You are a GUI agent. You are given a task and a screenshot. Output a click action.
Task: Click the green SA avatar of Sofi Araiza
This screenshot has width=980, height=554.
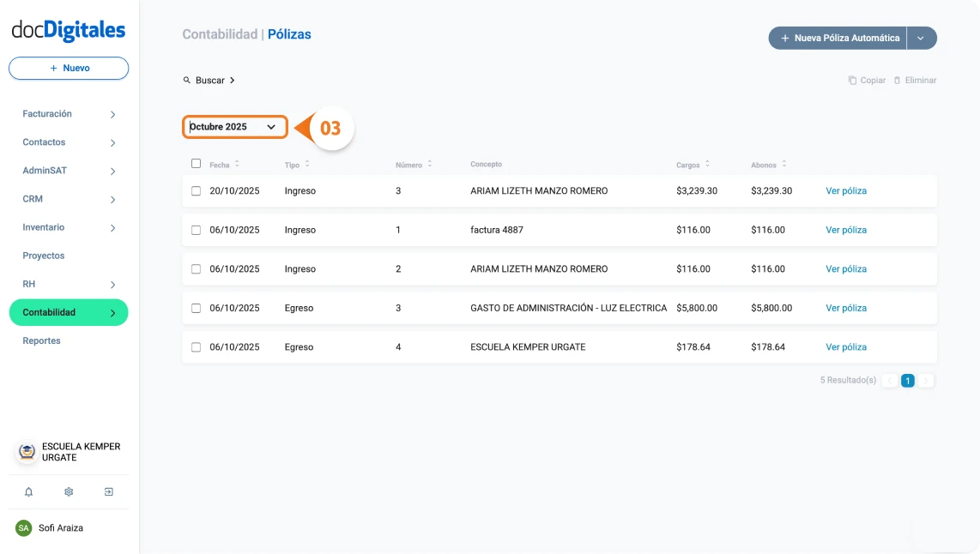22,528
